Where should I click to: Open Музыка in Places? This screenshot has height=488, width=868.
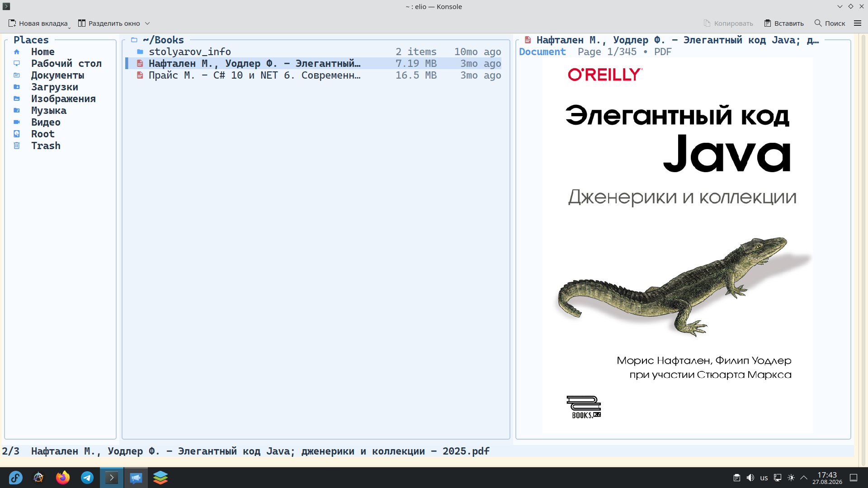point(49,111)
